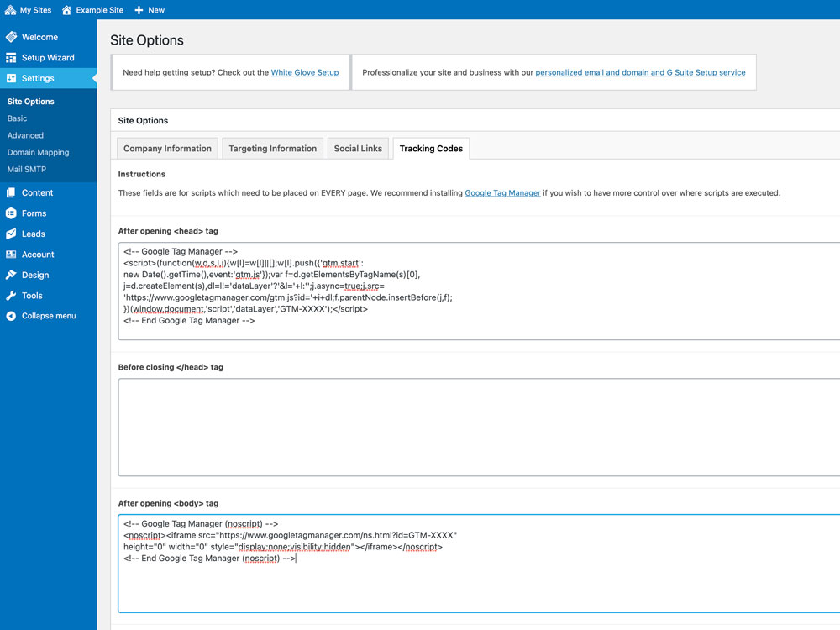The image size is (840, 630).
Task: Click the Example Site home icon
Action: point(66,9)
